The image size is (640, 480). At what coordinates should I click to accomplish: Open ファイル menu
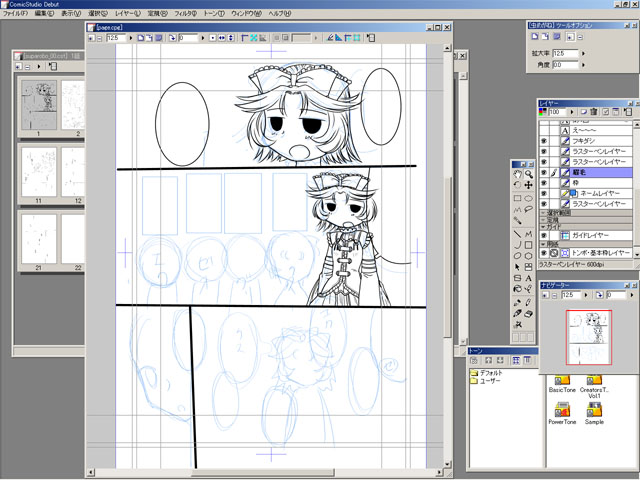coord(15,13)
